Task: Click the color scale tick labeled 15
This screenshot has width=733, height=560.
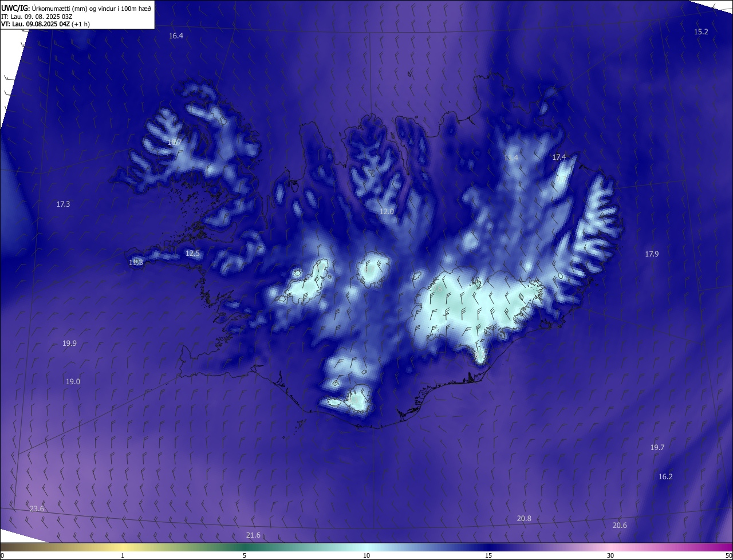Action: click(488, 556)
